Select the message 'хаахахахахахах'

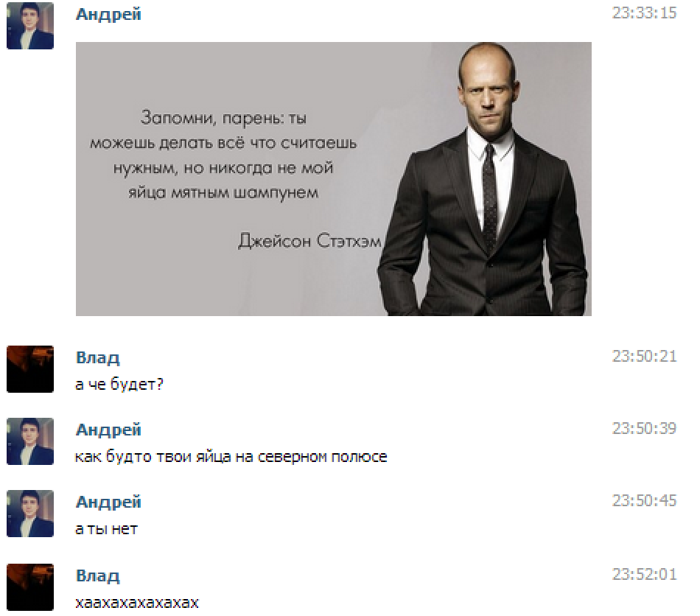[136, 603]
